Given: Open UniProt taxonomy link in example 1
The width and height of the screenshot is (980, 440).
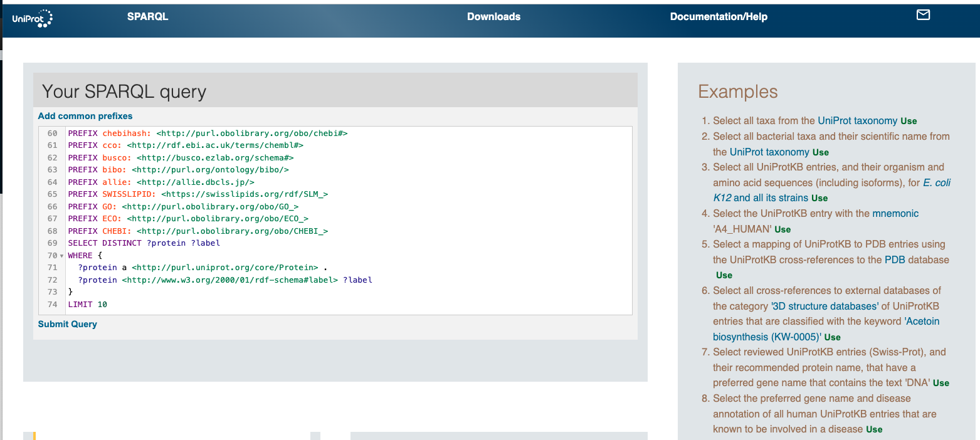Looking at the screenshot, I should [858, 120].
